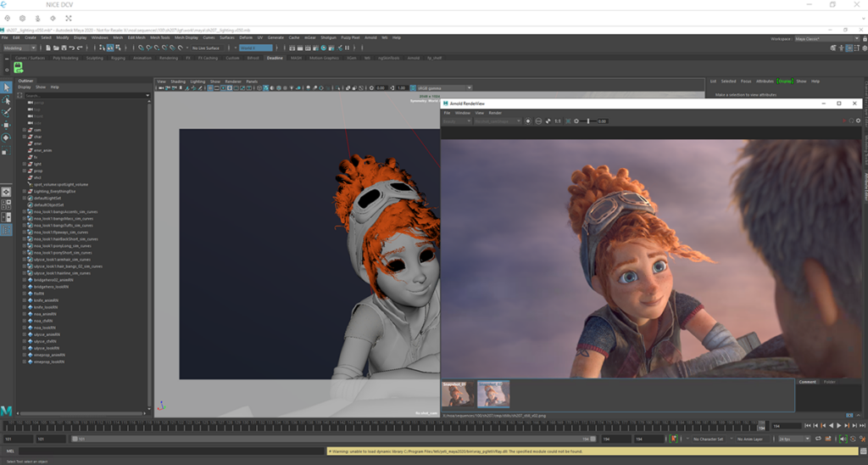The image size is (868, 465).
Task: Click the save scene icon in status line
Action: (x=64, y=48)
